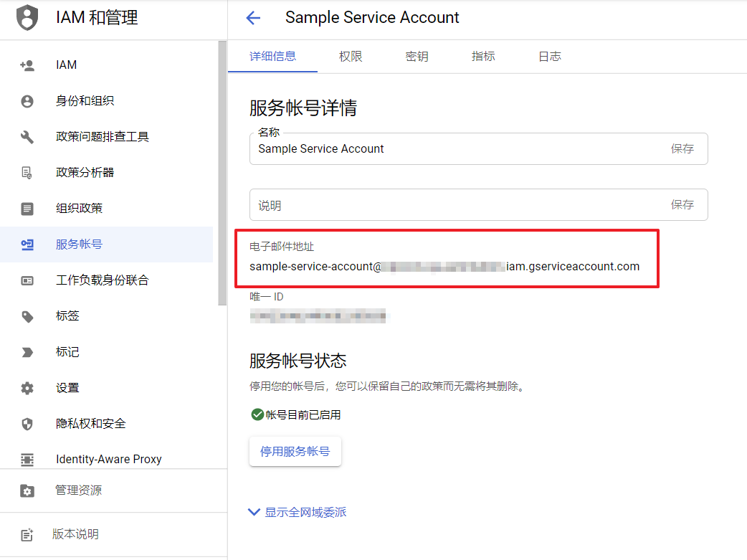Open IAM via its add-person icon
Viewport: 747px width, 560px height.
(x=27, y=65)
